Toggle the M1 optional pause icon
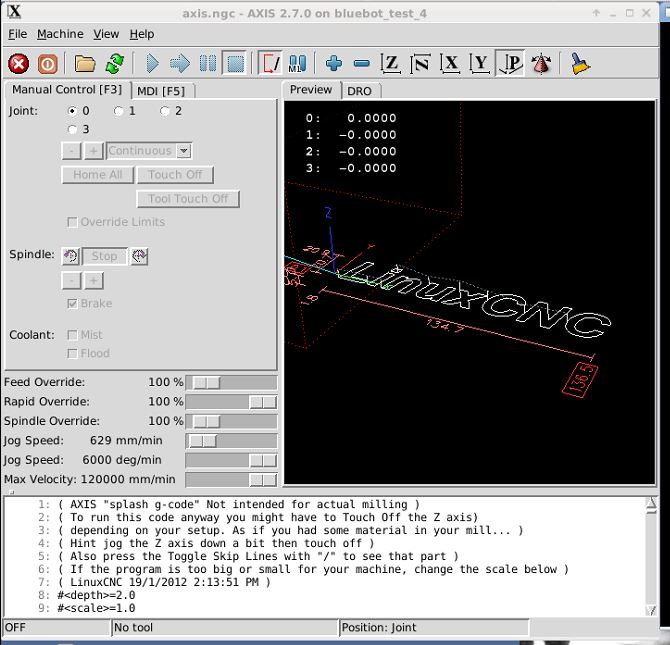The width and height of the screenshot is (670, 645). coord(297,64)
